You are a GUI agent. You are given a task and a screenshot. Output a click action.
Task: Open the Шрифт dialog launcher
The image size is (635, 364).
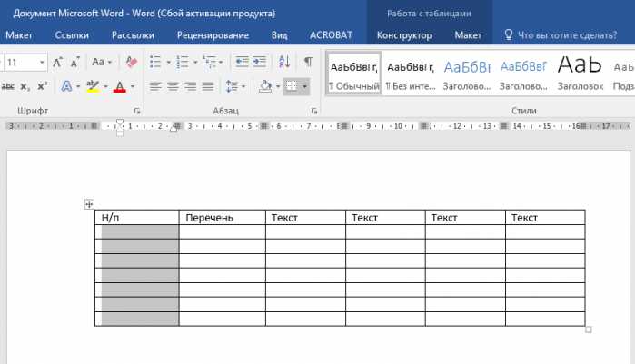click(137, 111)
